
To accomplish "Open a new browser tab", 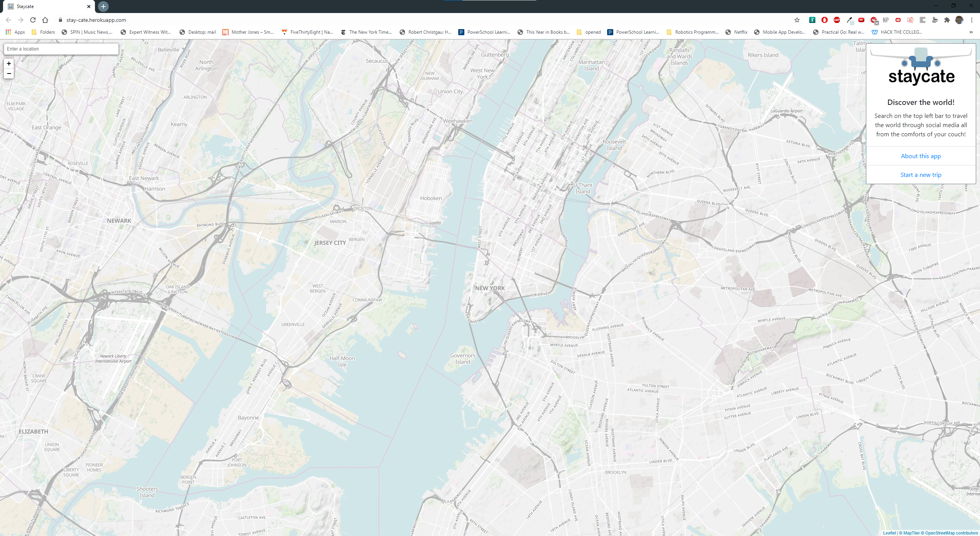I will tap(103, 7).
